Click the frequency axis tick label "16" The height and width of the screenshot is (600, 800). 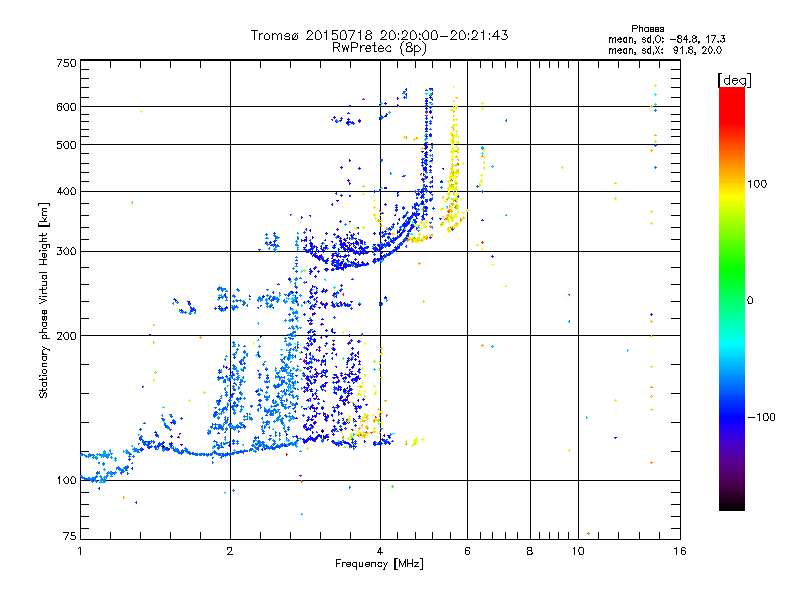point(680,551)
